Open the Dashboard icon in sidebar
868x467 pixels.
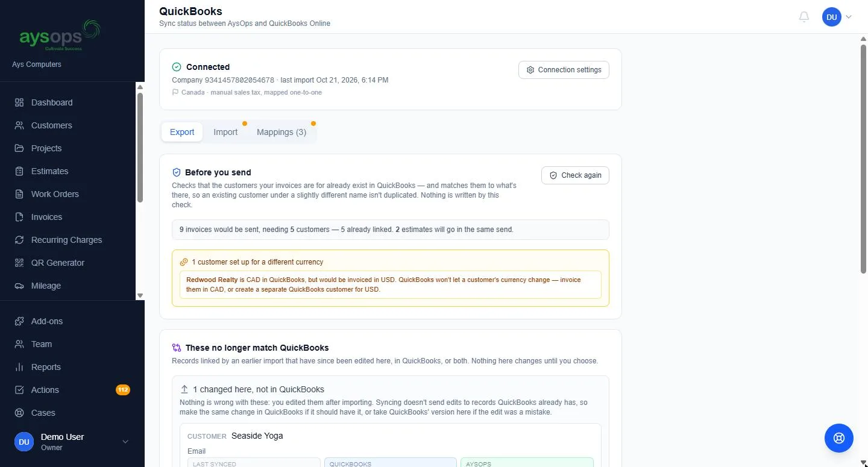[19, 102]
